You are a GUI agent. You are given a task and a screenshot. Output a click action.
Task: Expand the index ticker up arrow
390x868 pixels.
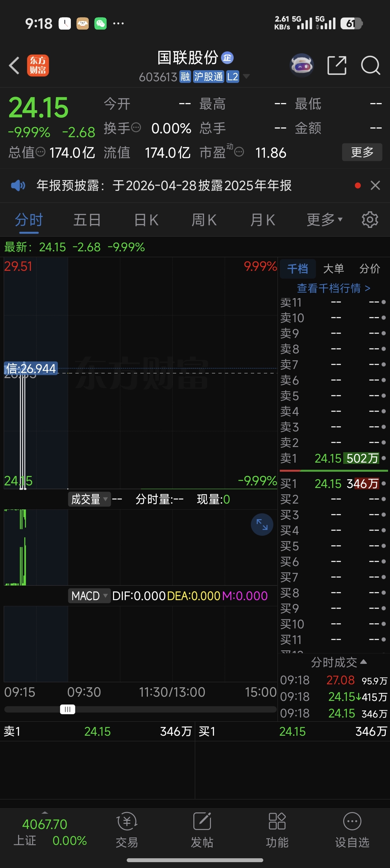coord(45,812)
